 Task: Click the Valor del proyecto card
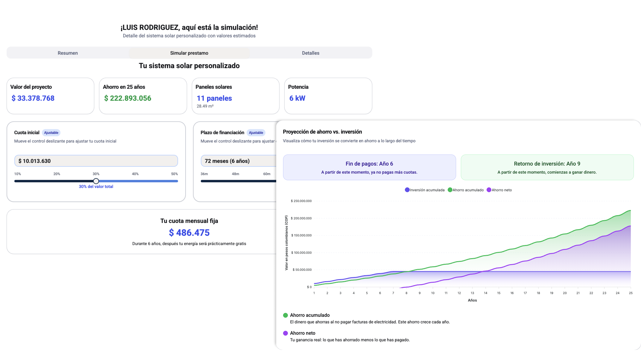coord(50,96)
